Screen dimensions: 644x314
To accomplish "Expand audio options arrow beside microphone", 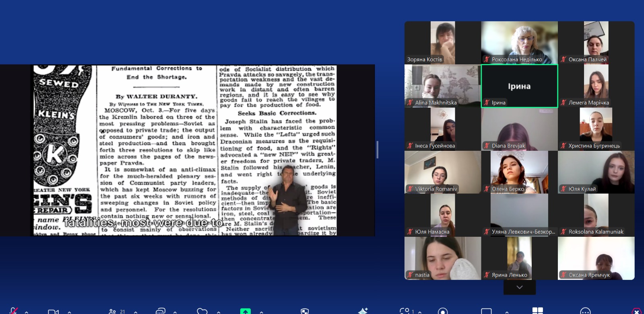I will 27,312.
